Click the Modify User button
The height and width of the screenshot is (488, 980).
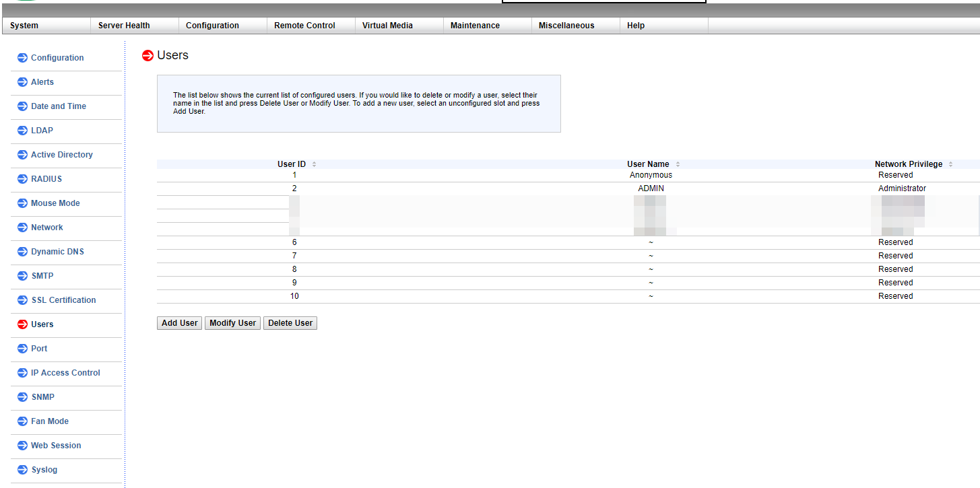[x=232, y=323]
